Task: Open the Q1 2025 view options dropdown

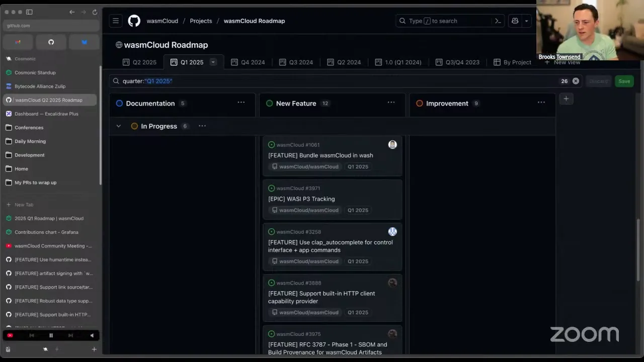Action: (x=213, y=62)
